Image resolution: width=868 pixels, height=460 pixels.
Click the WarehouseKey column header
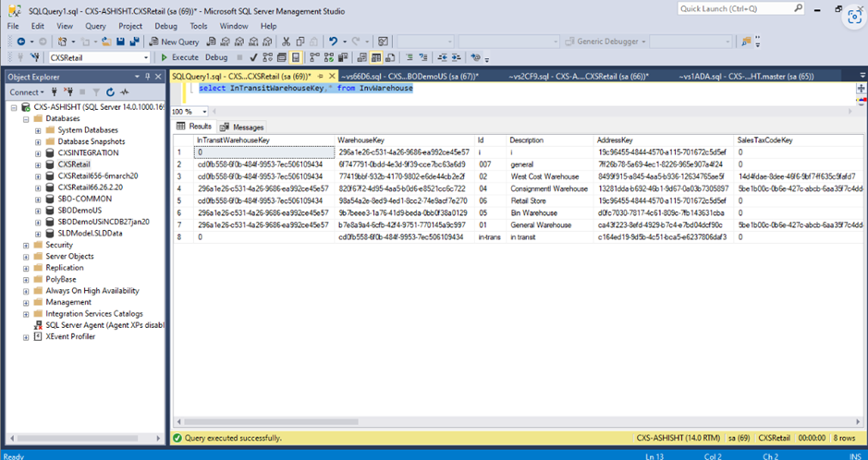[x=405, y=140]
